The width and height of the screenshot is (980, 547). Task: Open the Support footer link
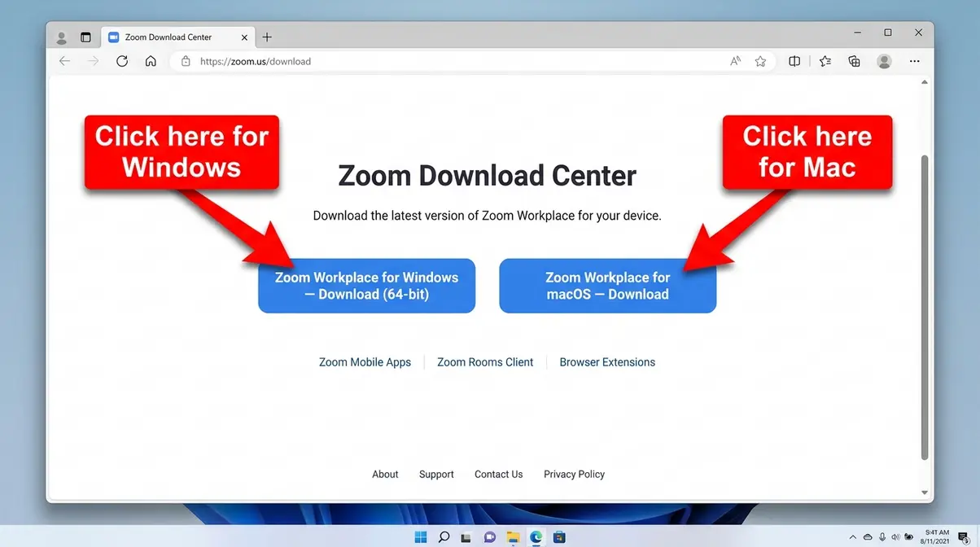tap(436, 475)
